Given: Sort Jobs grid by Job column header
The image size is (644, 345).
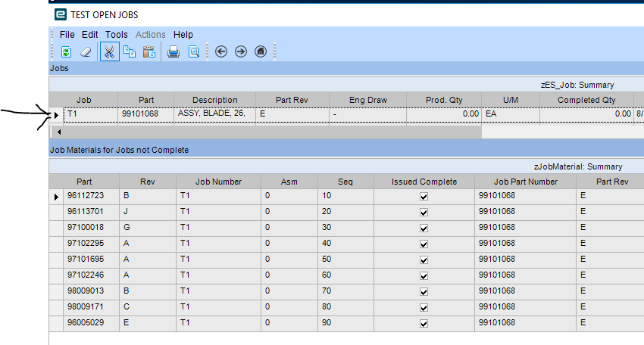Looking at the screenshot, I should pyautogui.click(x=84, y=100).
